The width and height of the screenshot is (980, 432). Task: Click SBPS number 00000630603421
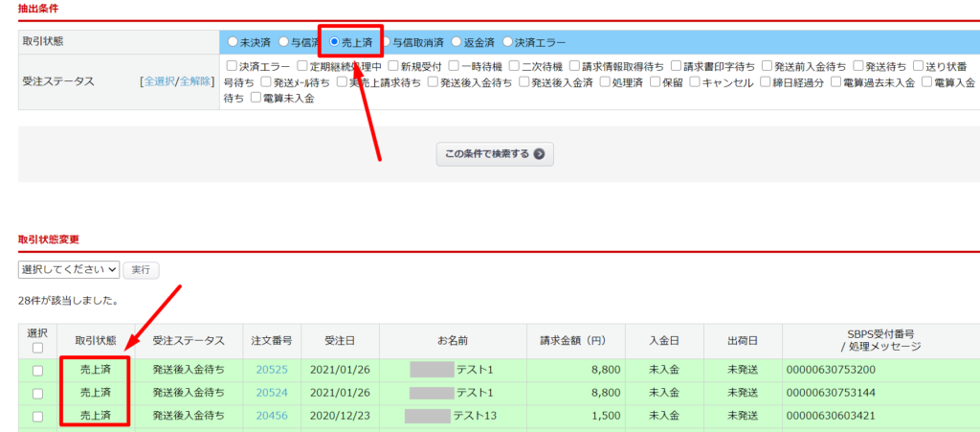(x=831, y=417)
